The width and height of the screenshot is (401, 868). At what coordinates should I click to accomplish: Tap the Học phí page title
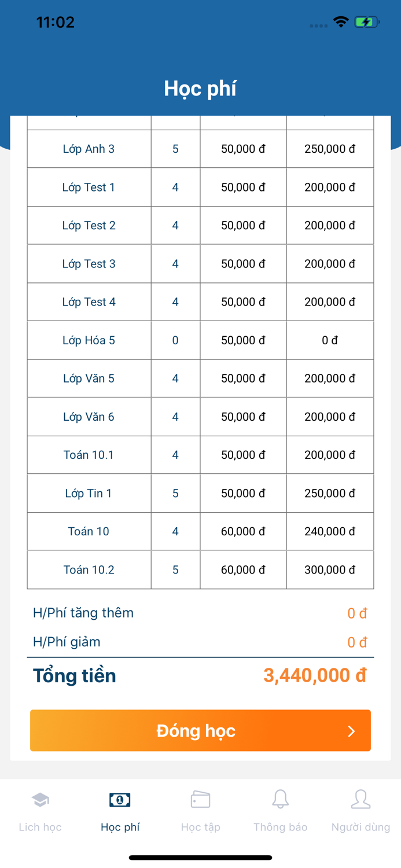point(200,89)
